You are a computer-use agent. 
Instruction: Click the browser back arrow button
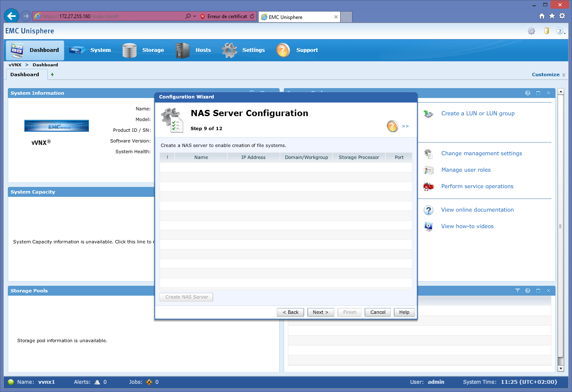(x=12, y=16)
